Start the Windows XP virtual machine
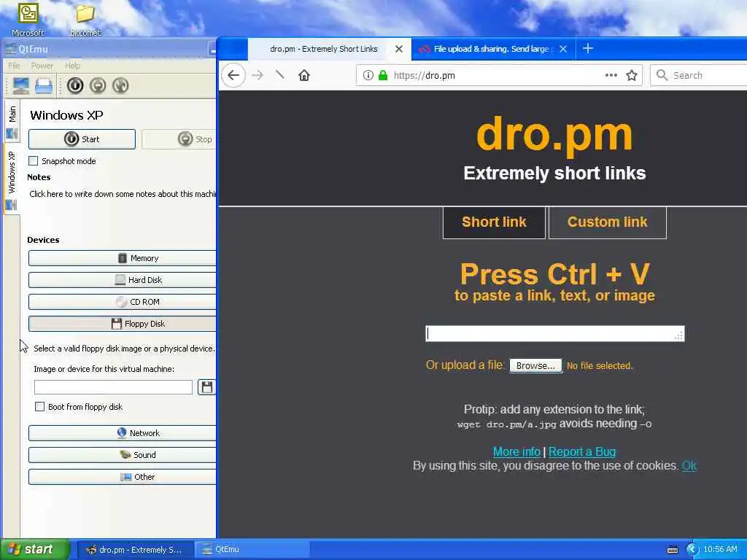The height and width of the screenshot is (560, 747). coord(82,139)
